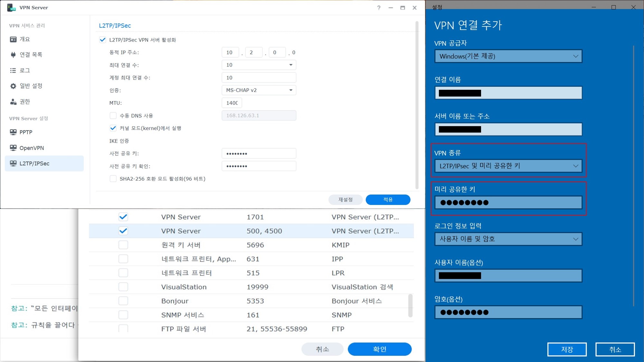This screenshot has width=644, height=362.
Task: Select the PPTP monitor icon
Action: coord(13,132)
